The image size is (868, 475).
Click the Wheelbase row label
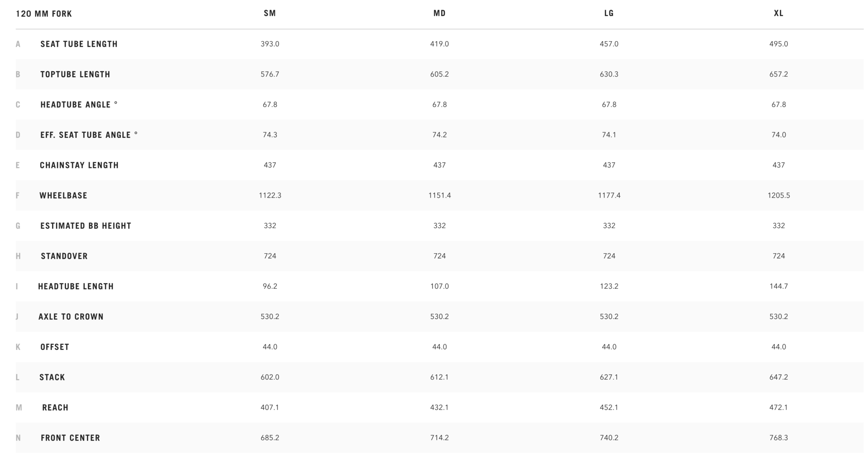point(63,196)
